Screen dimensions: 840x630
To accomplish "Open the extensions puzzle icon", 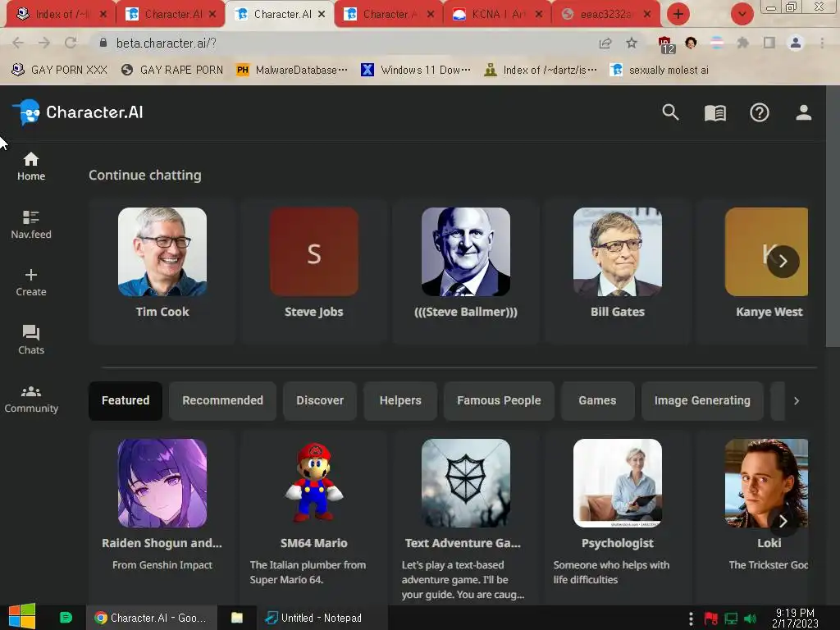I will [742, 43].
